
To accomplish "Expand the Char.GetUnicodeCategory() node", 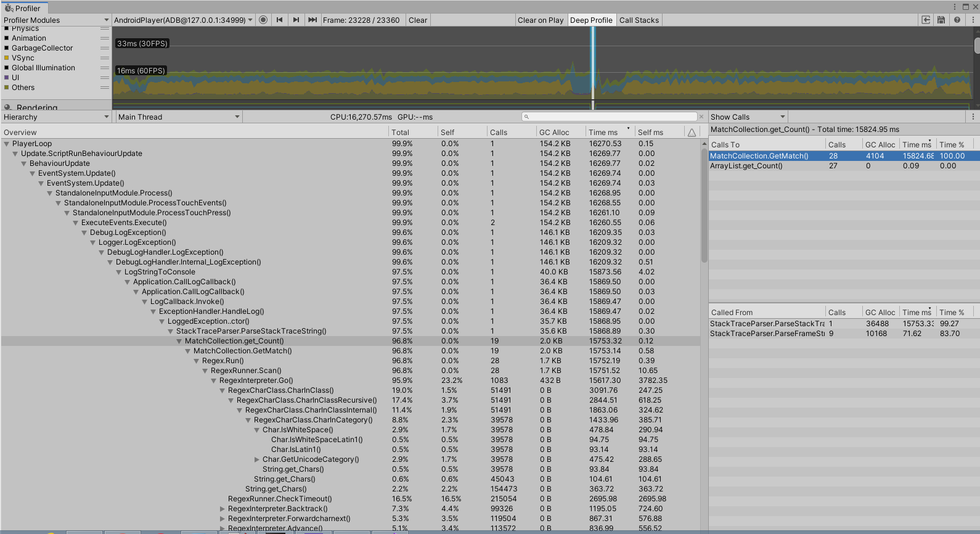I will pyautogui.click(x=257, y=459).
